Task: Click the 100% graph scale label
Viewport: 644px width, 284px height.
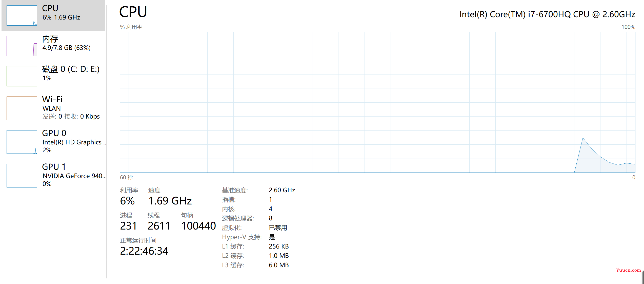Action: (x=628, y=27)
